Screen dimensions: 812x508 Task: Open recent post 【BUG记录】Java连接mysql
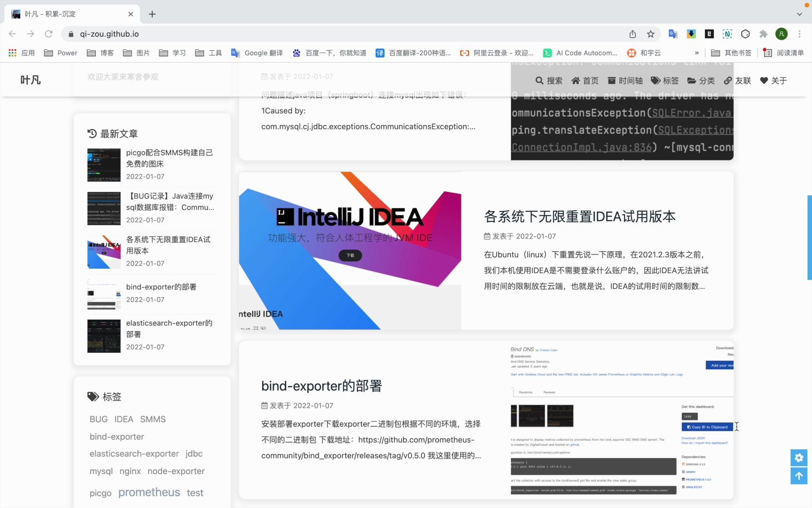(170, 202)
